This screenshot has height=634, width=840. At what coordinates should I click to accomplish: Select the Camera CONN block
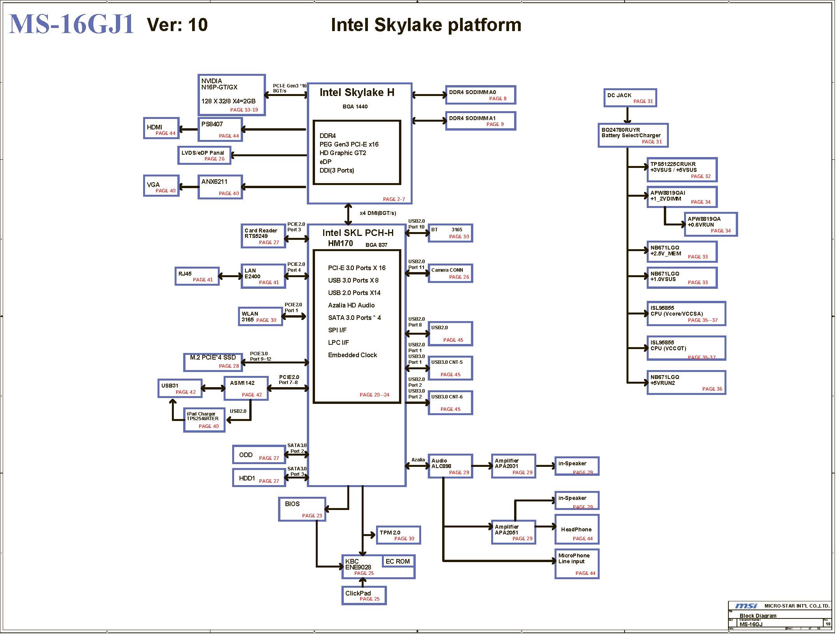coord(450,273)
